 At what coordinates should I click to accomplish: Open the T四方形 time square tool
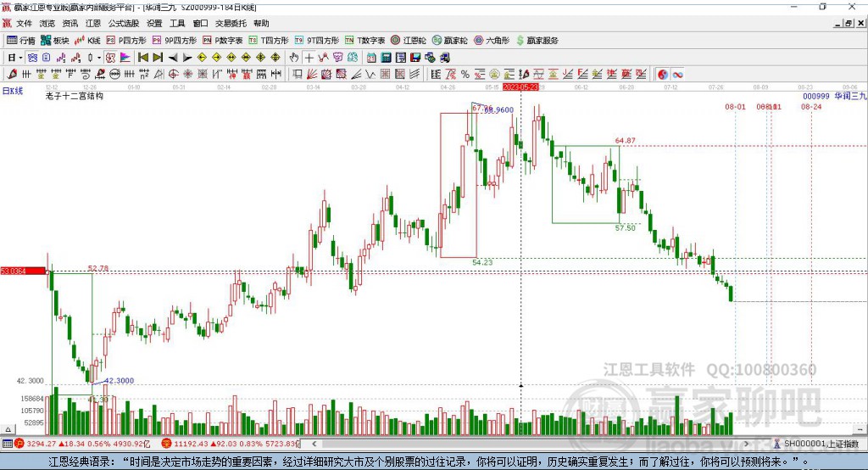[269, 41]
